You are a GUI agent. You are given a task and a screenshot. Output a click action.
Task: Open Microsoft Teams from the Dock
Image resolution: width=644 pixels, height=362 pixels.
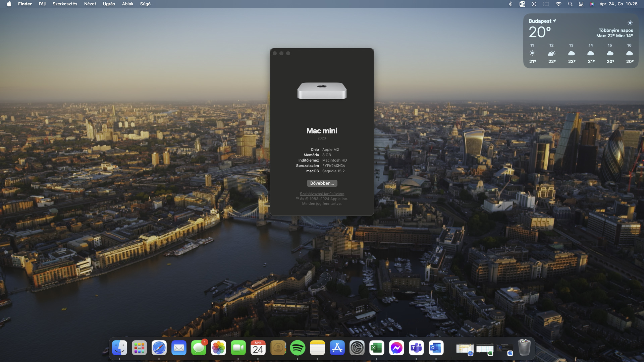416,348
